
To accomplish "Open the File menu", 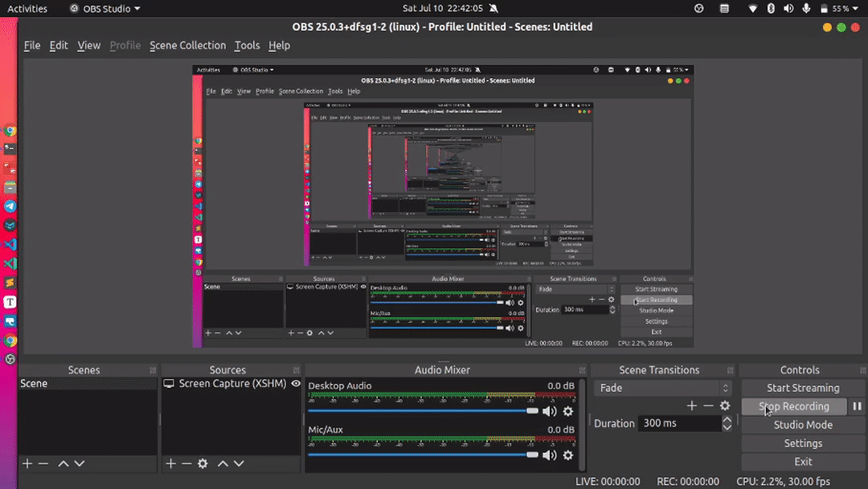I will (32, 45).
